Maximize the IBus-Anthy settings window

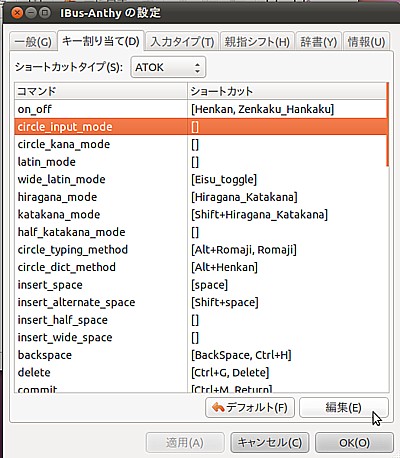[44, 13]
